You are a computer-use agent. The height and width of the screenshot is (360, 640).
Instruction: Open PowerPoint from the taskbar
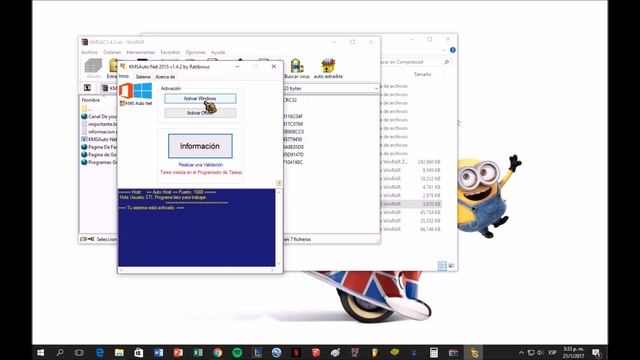tap(178, 352)
